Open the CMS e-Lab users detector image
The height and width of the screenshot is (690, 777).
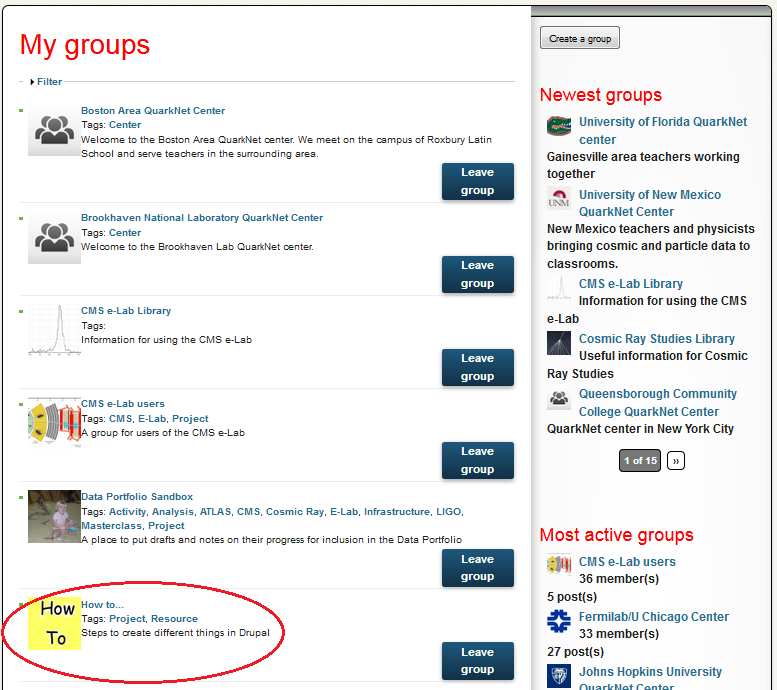pyautogui.click(x=54, y=422)
